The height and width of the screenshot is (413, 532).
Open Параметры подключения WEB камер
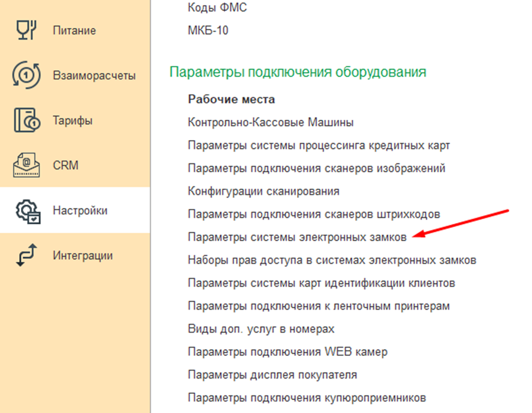287,351
